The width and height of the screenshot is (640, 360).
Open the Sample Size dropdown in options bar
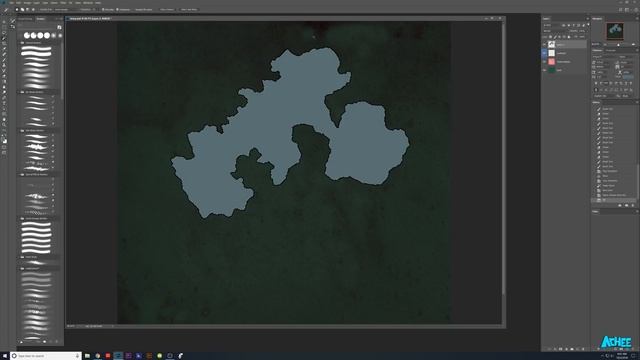click(x=62, y=9)
